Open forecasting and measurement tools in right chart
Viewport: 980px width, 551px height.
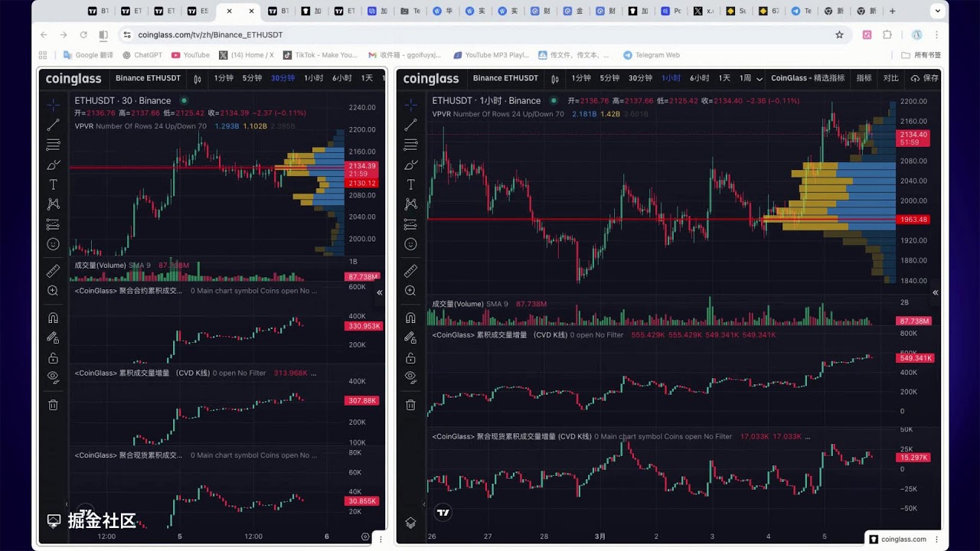(410, 224)
